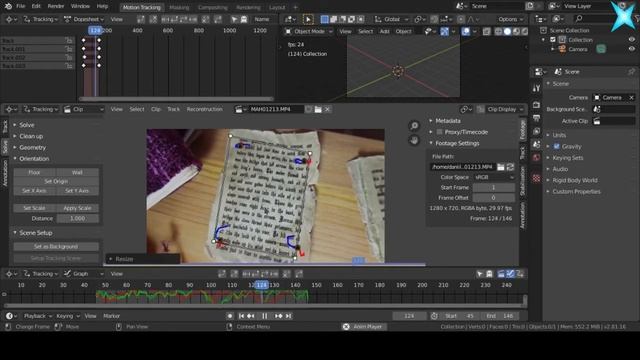Jump to next keyframe
Image resolution: width=640 pixels, height=360 pixels.
click(x=279, y=316)
